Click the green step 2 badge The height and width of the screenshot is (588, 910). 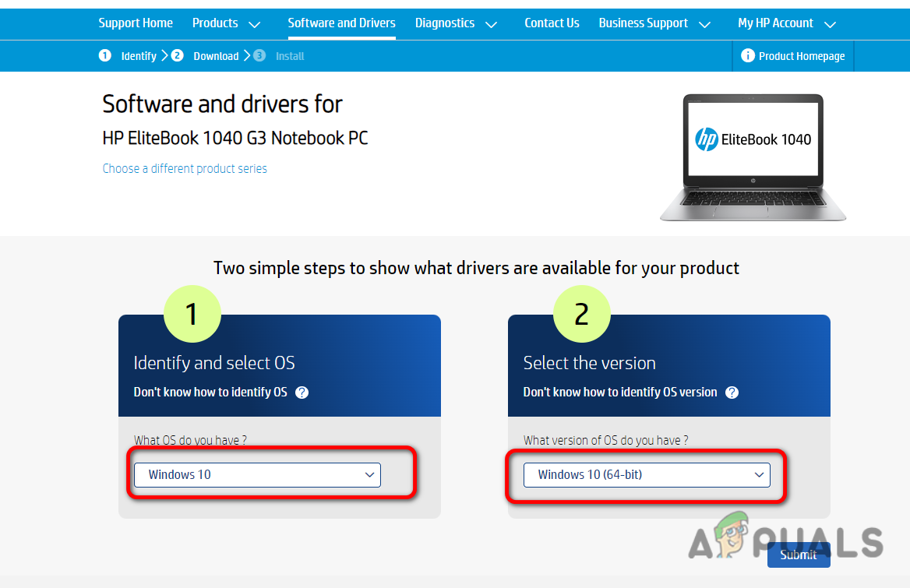pos(582,314)
